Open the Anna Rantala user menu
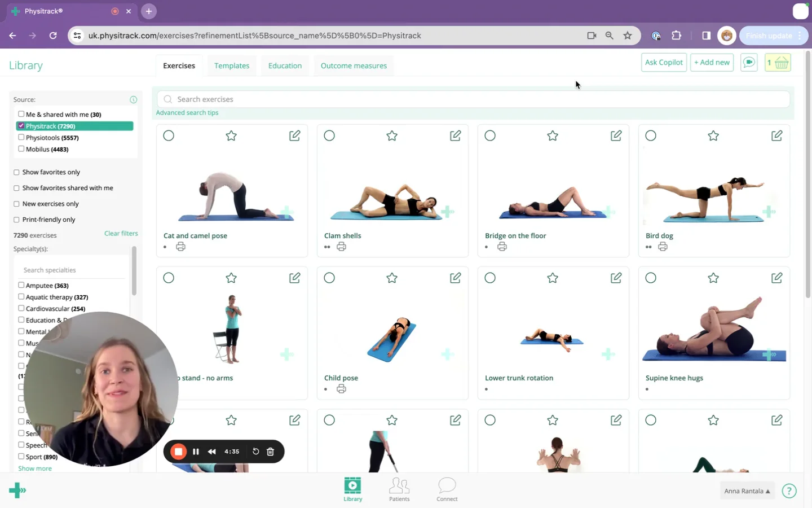This screenshot has height=508, width=812. (x=747, y=491)
